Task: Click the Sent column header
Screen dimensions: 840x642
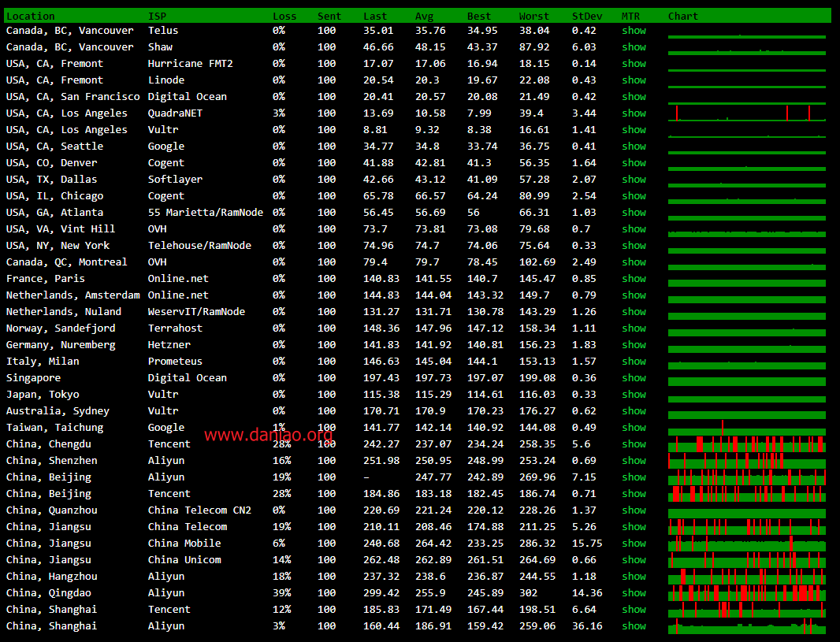Action: point(329,16)
